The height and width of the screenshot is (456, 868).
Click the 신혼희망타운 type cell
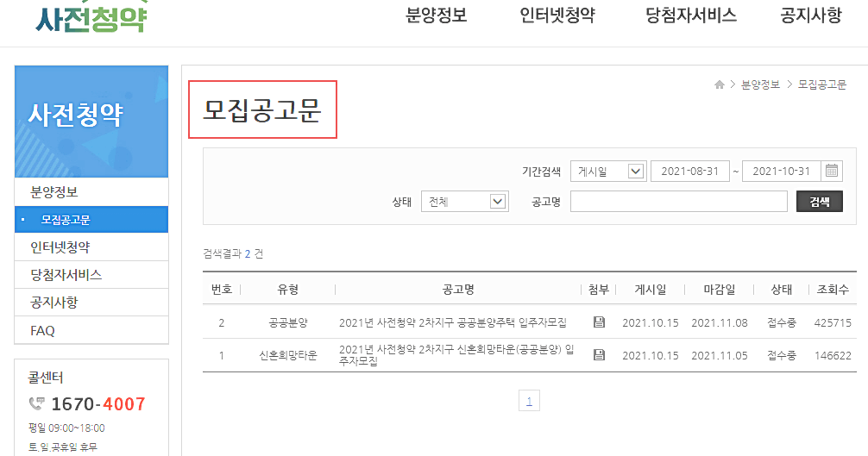coord(288,355)
